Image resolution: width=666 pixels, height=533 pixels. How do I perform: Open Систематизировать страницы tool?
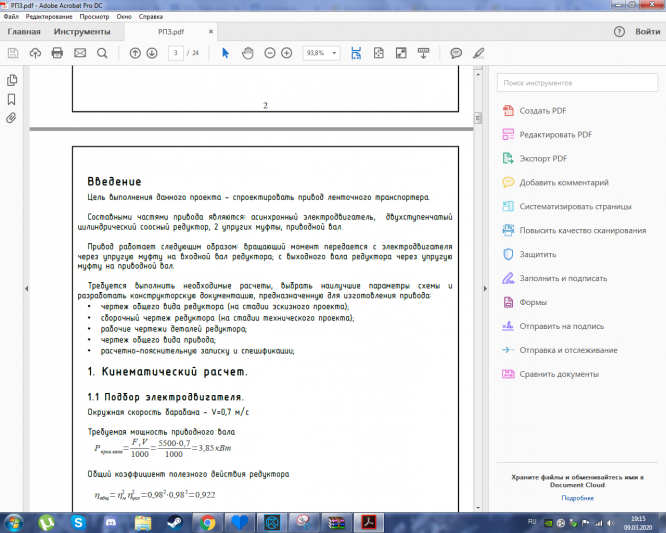tap(567, 206)
